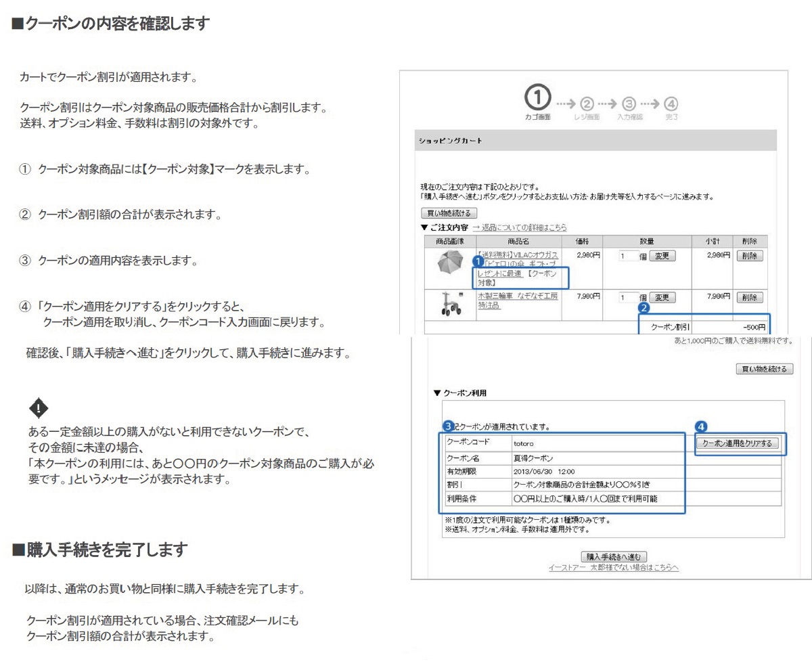
Task: Click heading ■購入手続きを完了します
Action: (100, 550)
